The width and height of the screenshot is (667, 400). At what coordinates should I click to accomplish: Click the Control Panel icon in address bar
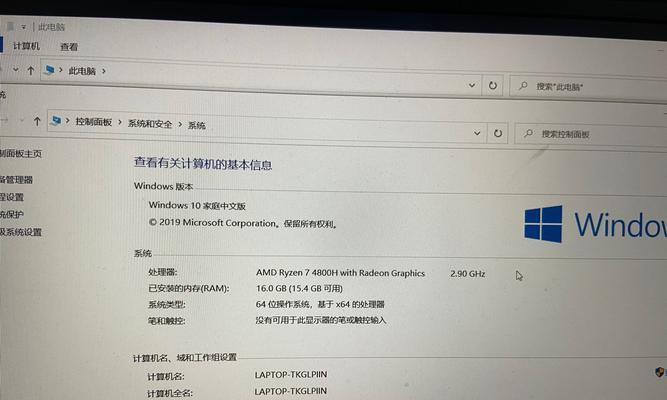(x=55, y=121)
